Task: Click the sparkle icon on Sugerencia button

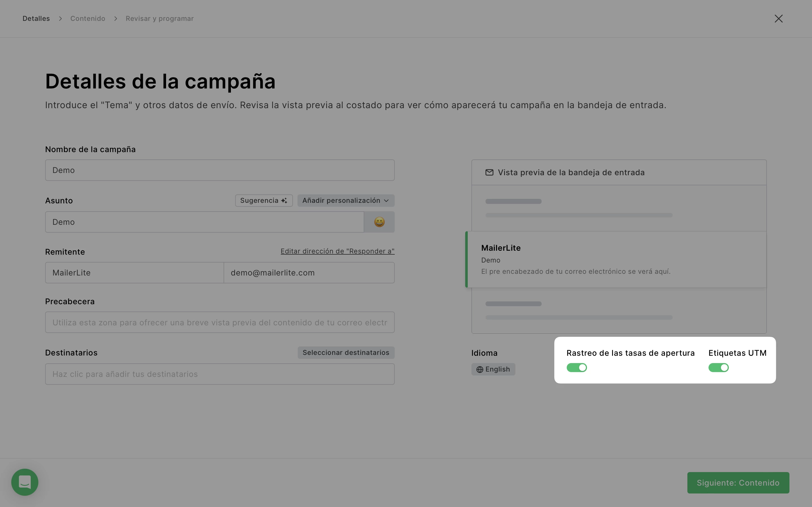Action: 284,201
